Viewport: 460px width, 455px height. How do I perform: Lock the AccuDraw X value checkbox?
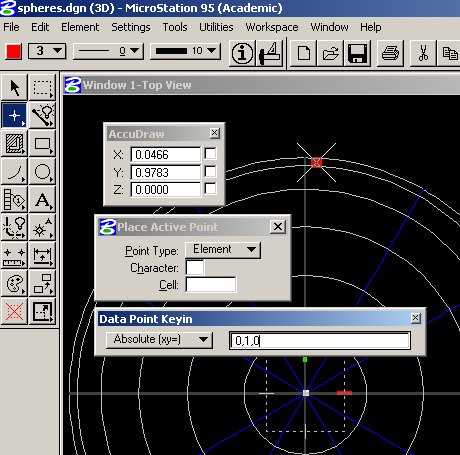[x=210, y=154]
